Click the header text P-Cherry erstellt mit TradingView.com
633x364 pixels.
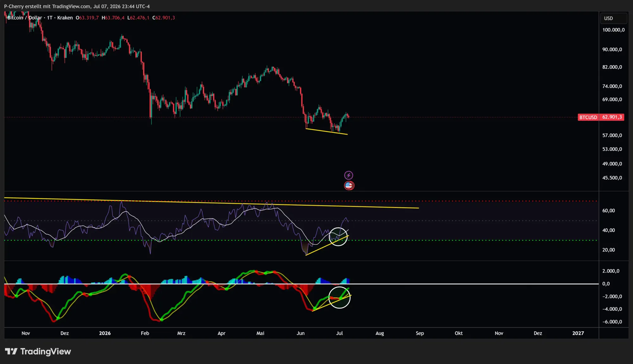tap(47, 6)
